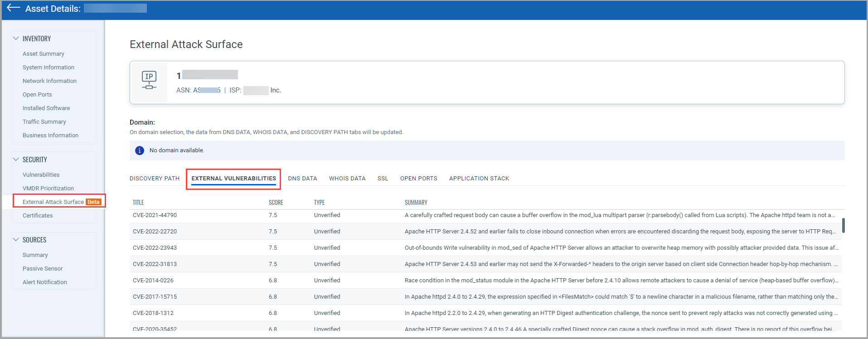This screenshot has width=868, height=339.
Task: Click the FilesMatch expression summary text
Action: (621, 297)
